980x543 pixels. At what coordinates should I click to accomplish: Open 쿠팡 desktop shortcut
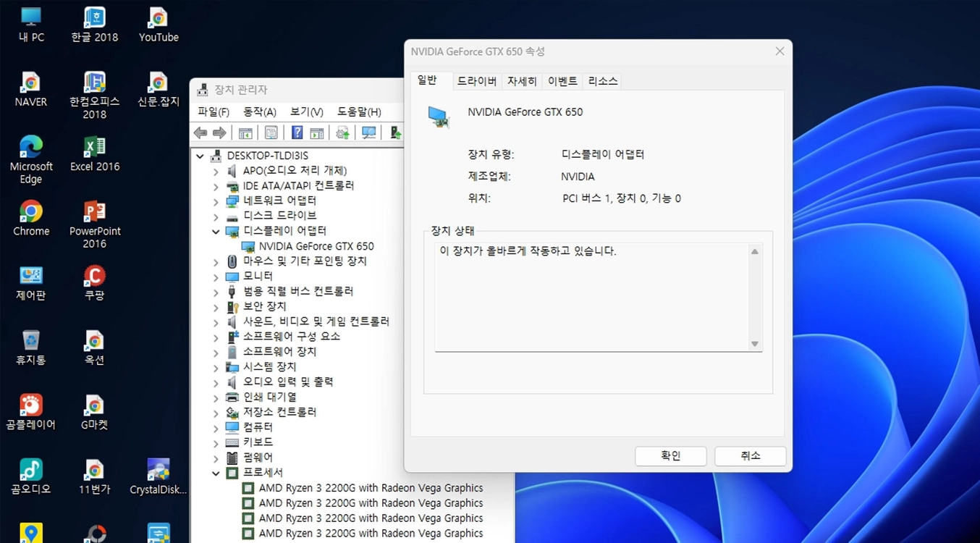click(x=94, y=283)
